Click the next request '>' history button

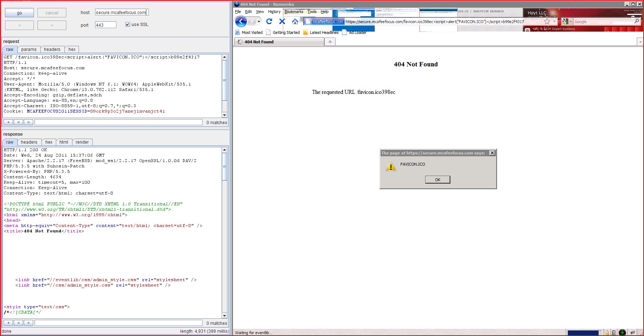(52, 25)
